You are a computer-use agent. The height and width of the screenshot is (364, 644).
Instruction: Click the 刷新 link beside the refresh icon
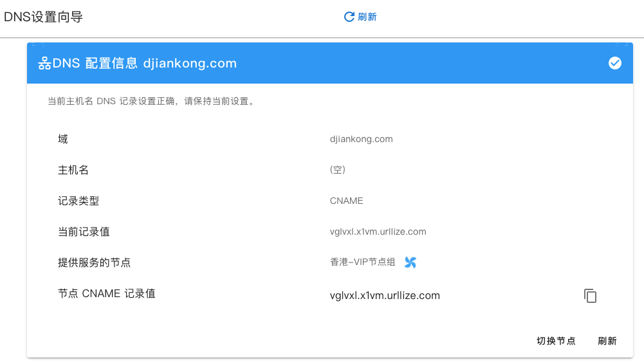tap(367, 17)
